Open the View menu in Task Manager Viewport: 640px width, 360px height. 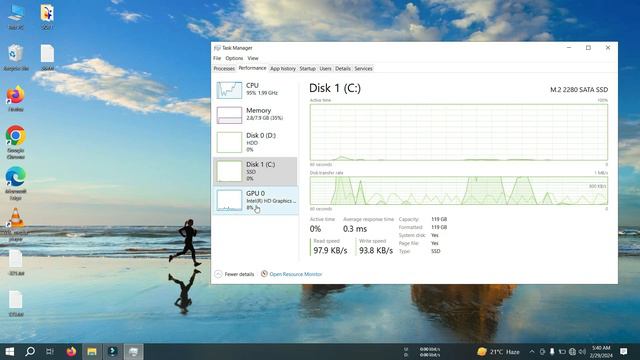pyautogui.click(x=253, y=58)
